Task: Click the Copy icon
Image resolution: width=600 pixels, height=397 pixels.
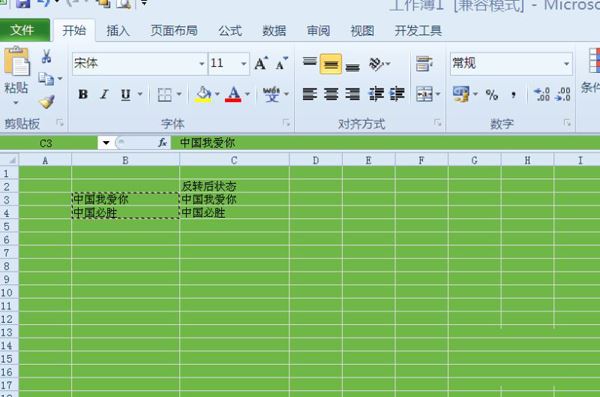Action: (x=46, y=79)
